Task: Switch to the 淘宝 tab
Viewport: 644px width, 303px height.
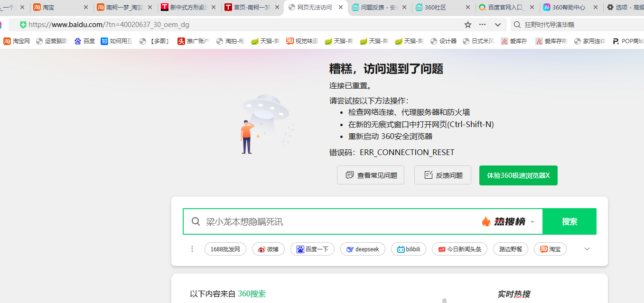Action: point(61,7)
